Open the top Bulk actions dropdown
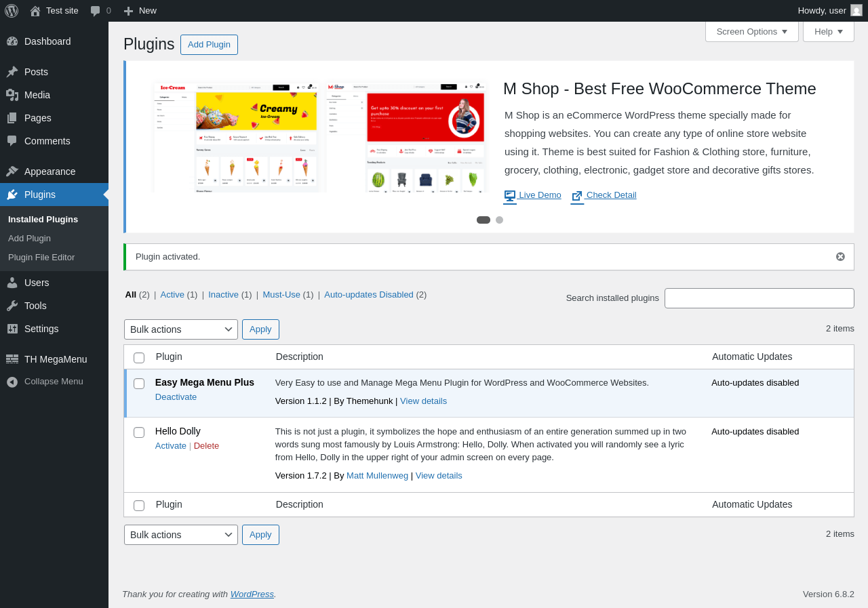Viewport: 868px width, 608px height. coord(181,329)
